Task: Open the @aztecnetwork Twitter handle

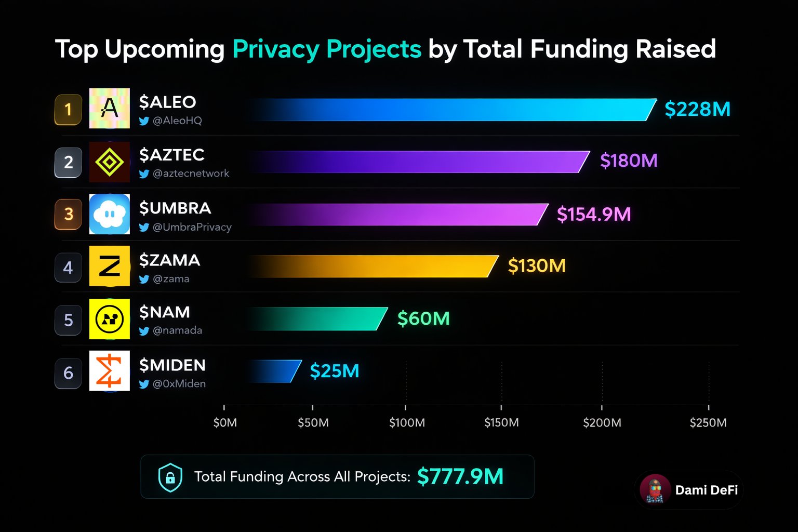Action: coord(191,174)
